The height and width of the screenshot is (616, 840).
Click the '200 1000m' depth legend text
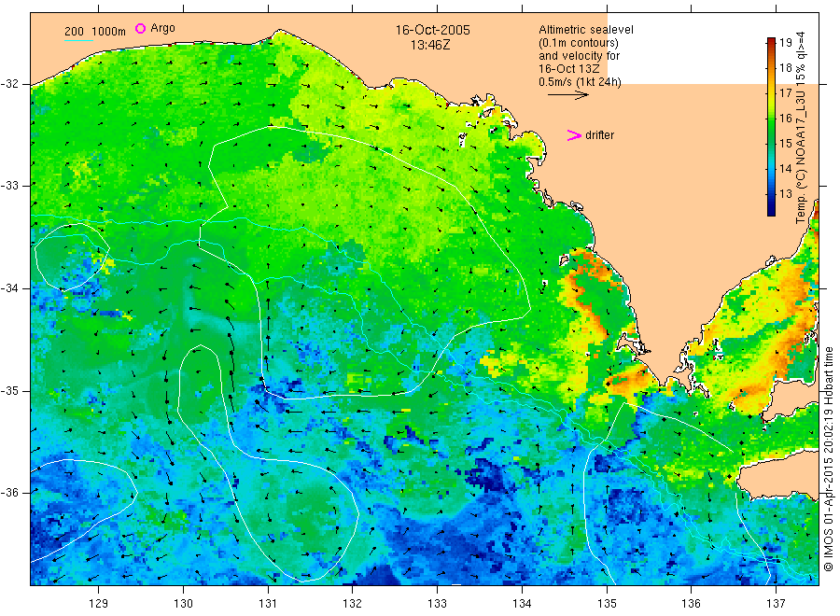pos(95,32)
